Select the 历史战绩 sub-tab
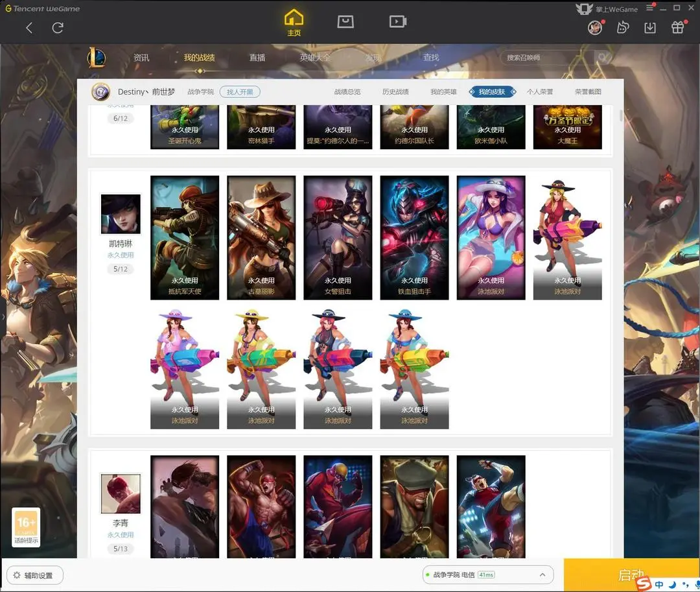 point(395,92)
